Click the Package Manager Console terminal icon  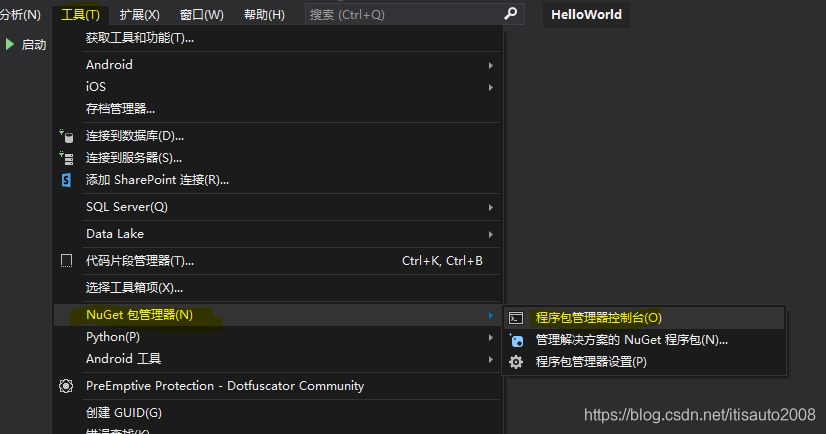[x=516, y=318]
